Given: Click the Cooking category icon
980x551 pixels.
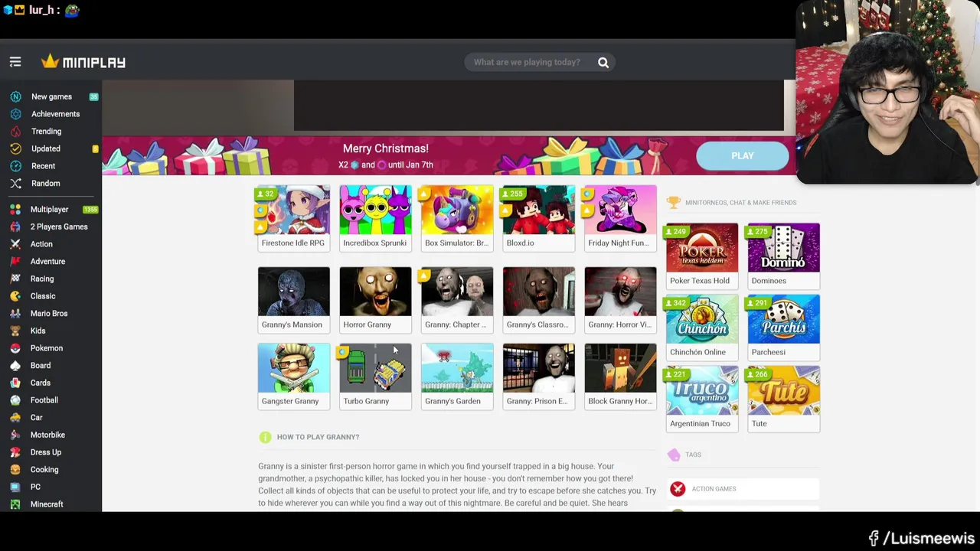Looking at the screenshot, I should (15, 469).
